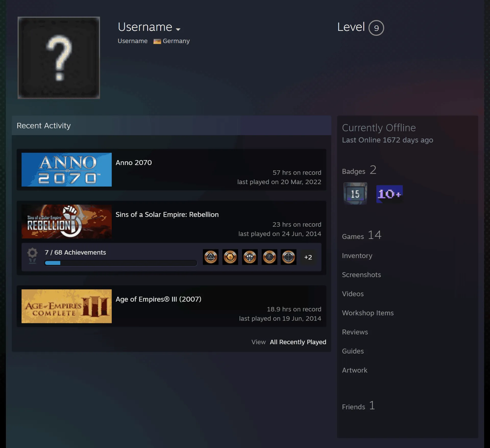490x448 pixels.
Task: Show the +2 more achievements
Action: coord(308,257)
